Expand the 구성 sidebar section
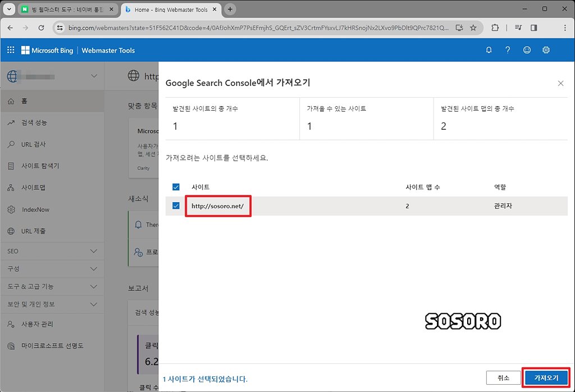 tap(52, 269)
